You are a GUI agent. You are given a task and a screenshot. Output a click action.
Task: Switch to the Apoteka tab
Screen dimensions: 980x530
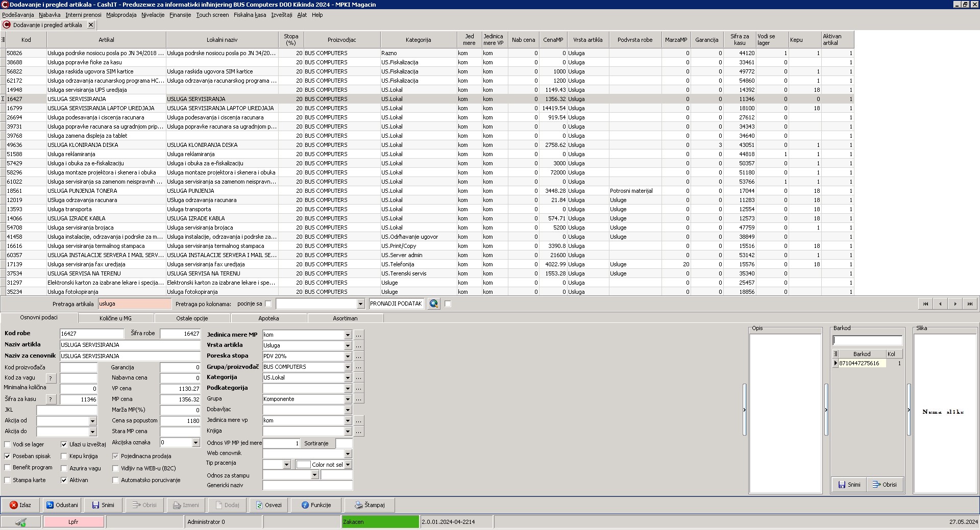tap(268, 318)
